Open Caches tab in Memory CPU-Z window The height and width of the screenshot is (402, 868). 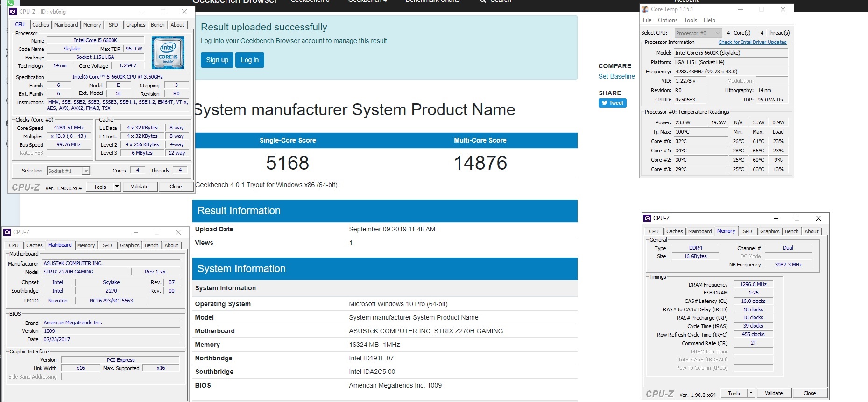675,231
